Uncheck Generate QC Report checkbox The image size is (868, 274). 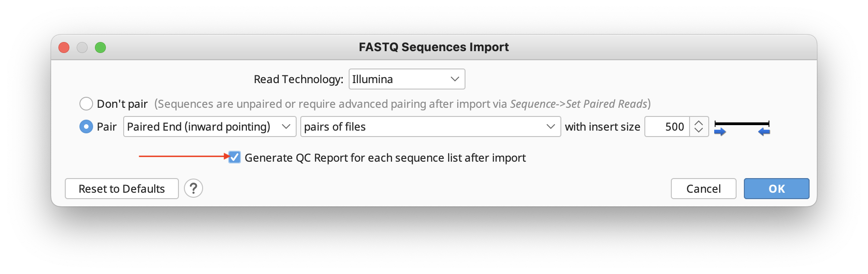coord(235,158)
